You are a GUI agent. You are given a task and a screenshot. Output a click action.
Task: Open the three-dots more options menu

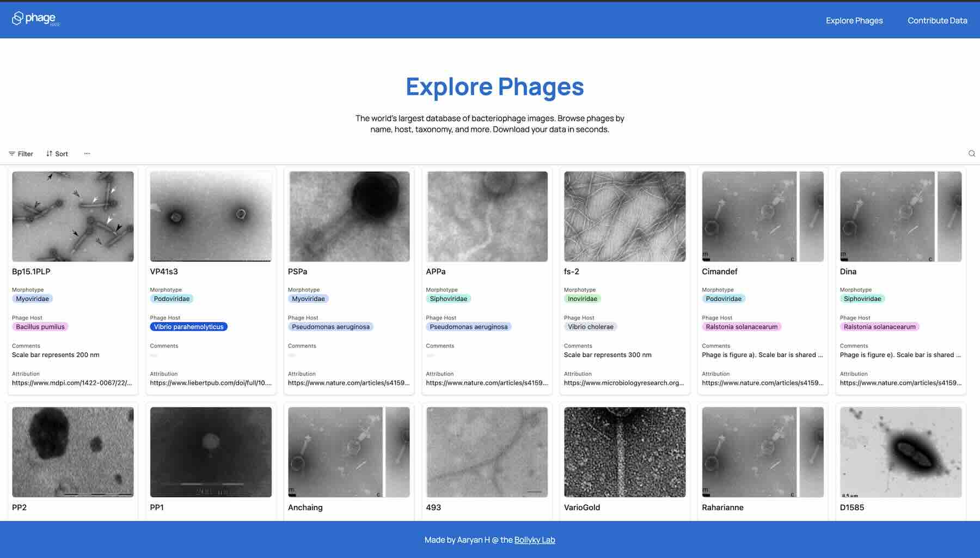click(x=87, y=154)
